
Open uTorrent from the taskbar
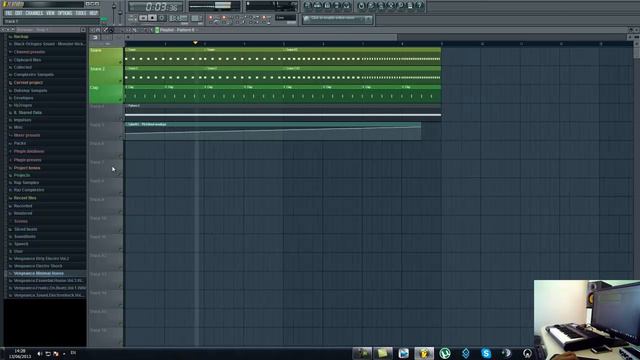point(445,353)
